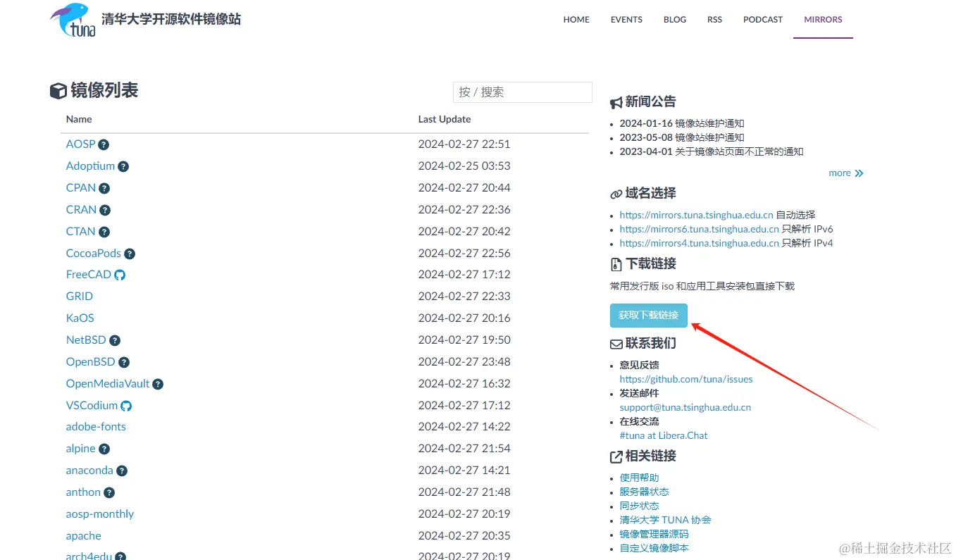Click GitHub icon next to VSCodium

tap(126, 406)
